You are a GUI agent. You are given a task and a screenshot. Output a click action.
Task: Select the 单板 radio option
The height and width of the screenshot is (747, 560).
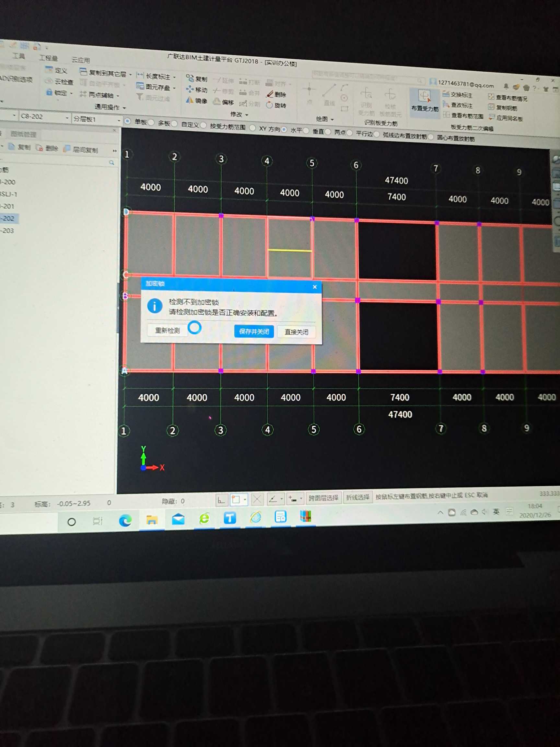pyautogui.click(x=128, y=121)
